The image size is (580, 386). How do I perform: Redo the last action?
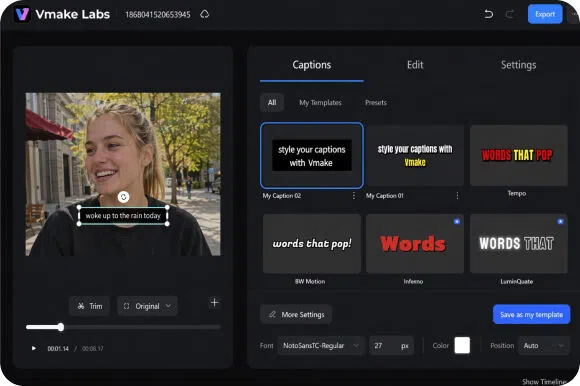510,14
